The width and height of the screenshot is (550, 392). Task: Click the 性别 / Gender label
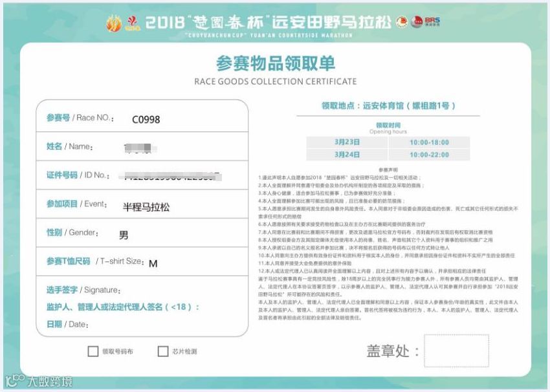[72, 232]
